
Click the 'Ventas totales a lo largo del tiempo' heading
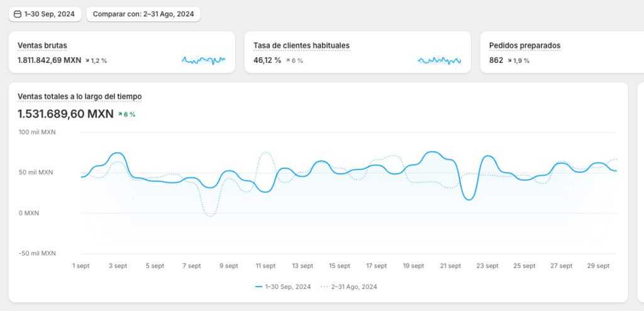80,96
